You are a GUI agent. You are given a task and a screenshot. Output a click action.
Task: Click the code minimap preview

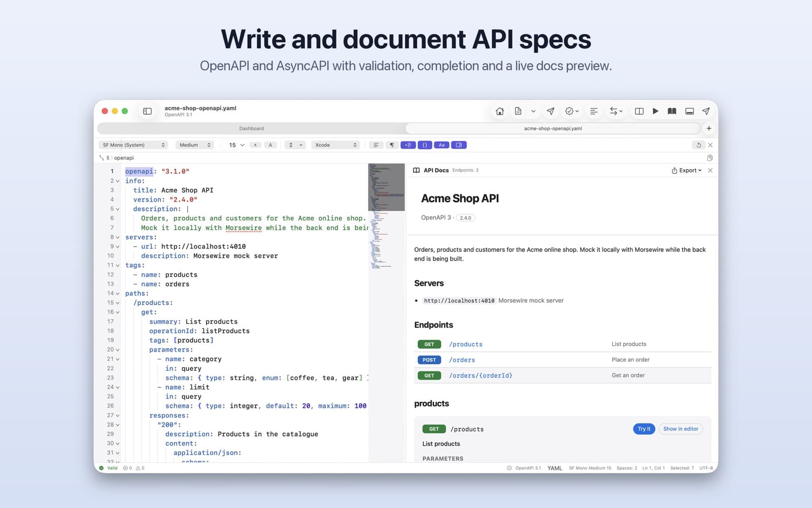(x=386, y=216)
